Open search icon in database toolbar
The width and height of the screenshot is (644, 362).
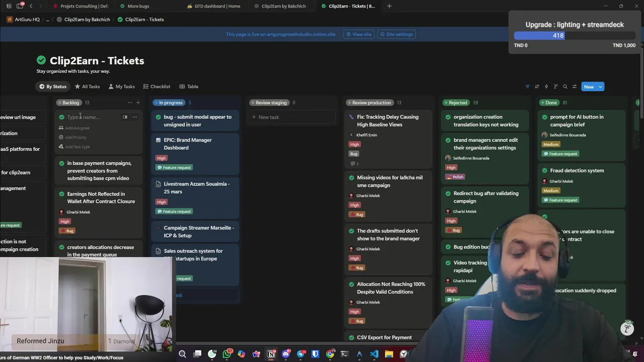pyautogui.click(x=565, y=86)
